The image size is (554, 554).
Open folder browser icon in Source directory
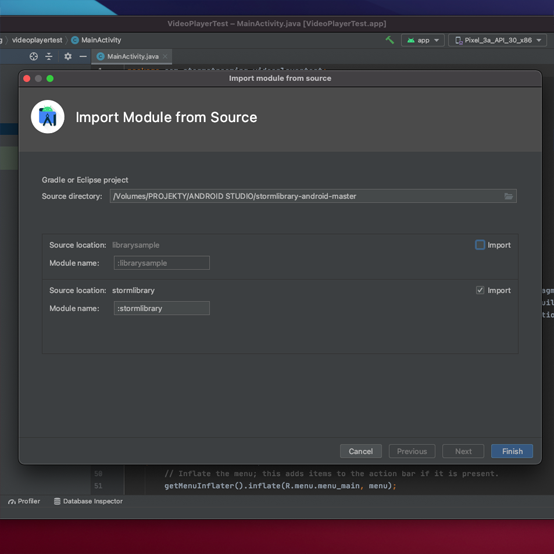click(508, 196)
